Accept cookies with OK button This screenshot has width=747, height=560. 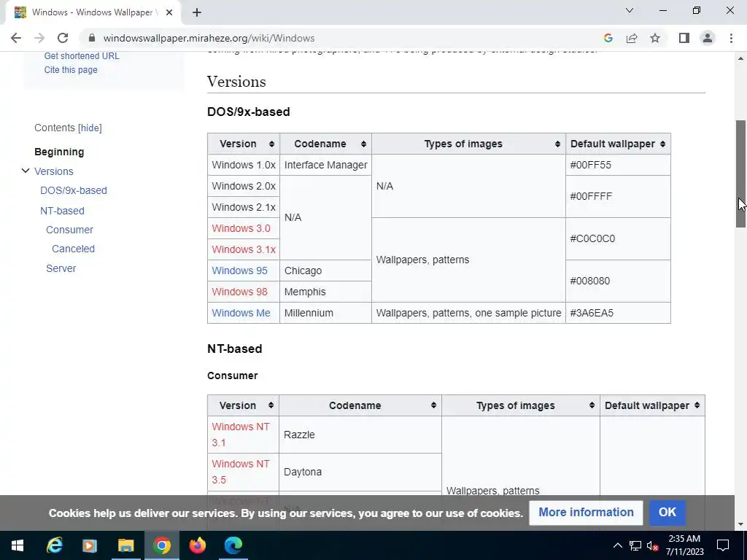[x=667, y=513]
